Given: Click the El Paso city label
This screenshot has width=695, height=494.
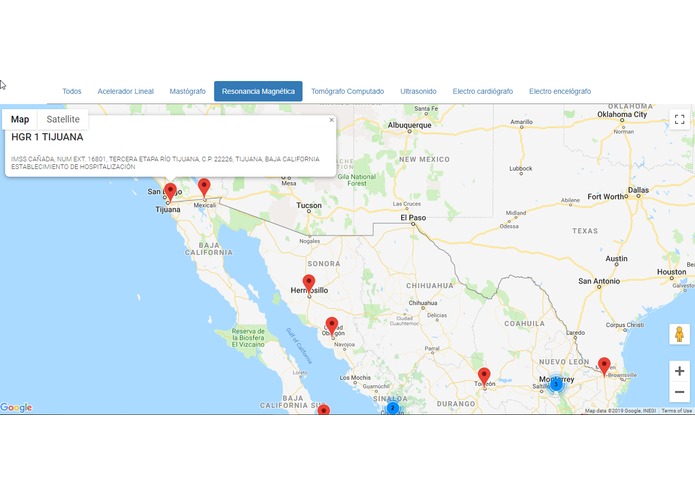Looking at the screenshot, I should click(x=413, y=218).
